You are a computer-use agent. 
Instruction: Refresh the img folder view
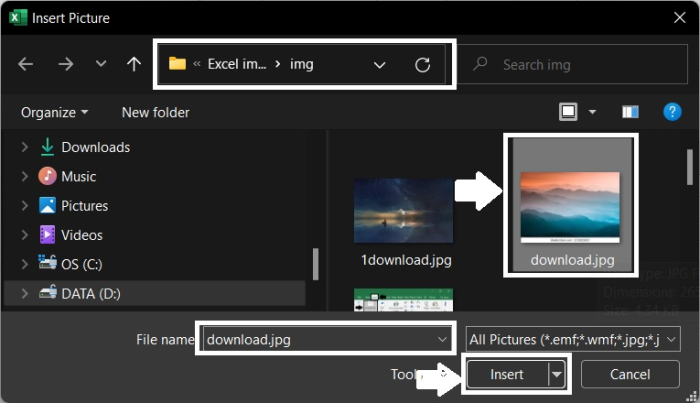pos(422,65)
